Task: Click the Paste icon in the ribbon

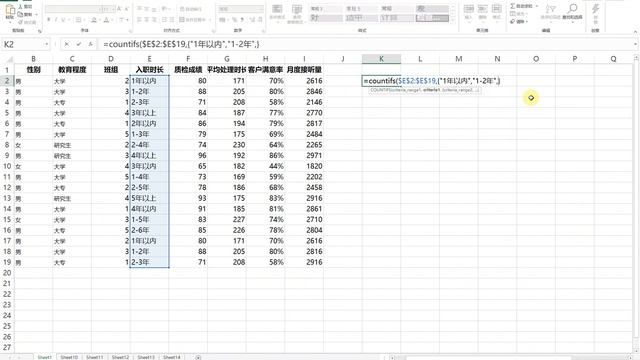Action: 10,11
